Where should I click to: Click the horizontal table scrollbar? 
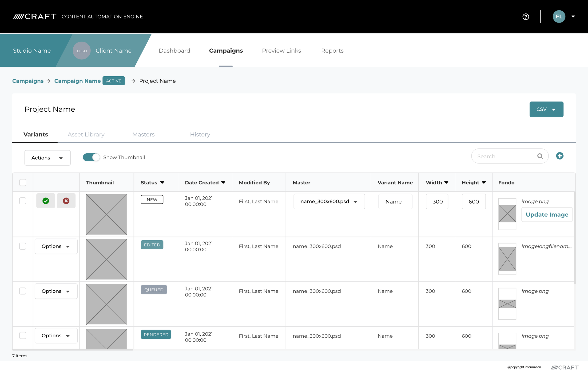point(73,350)
